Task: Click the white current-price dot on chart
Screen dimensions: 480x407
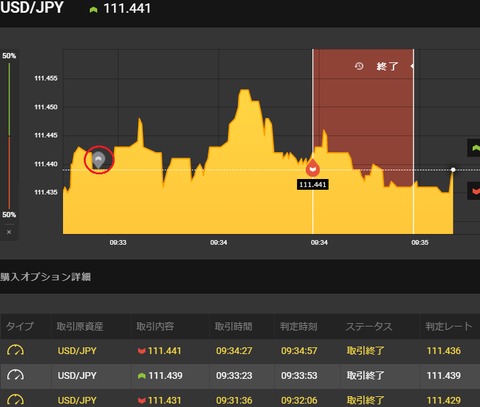Action: [453, 170]
